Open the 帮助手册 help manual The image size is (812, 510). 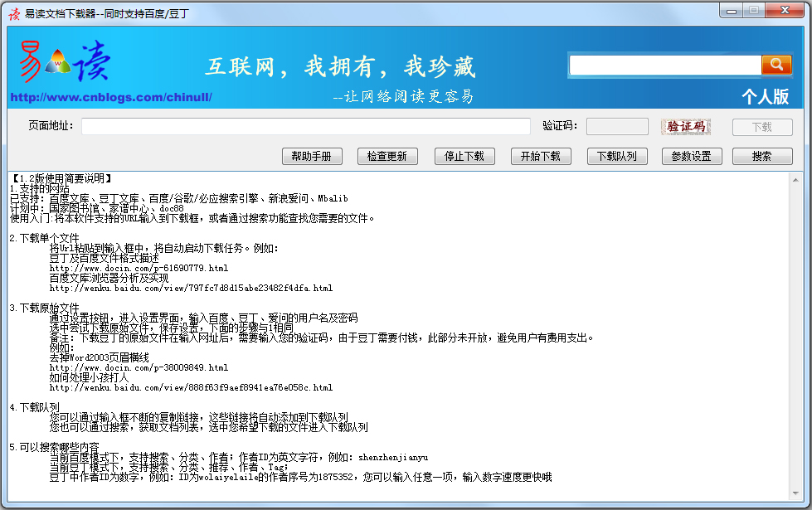point(312,156)
